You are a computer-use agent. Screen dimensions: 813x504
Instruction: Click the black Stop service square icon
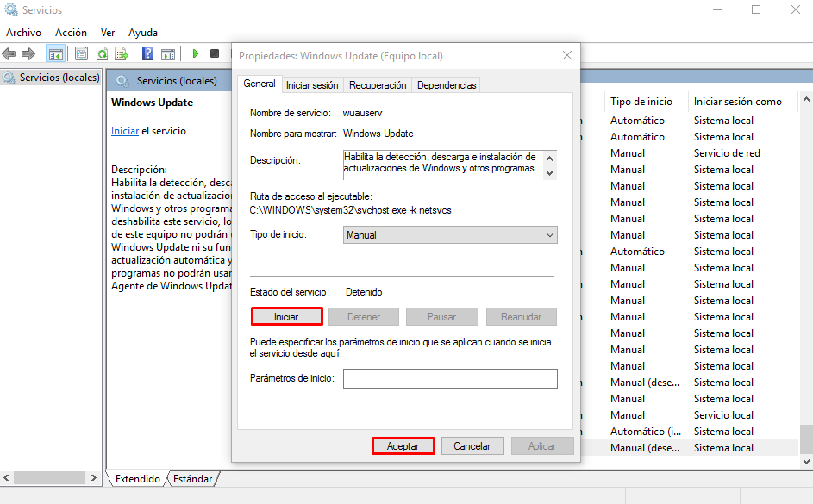tap(215, 53)
